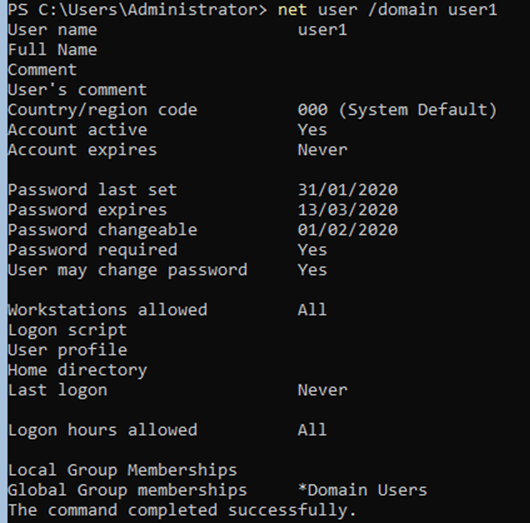
Task: Click the Yes value beside Password required
Action: pyautogui.click(x=312, y=250)
